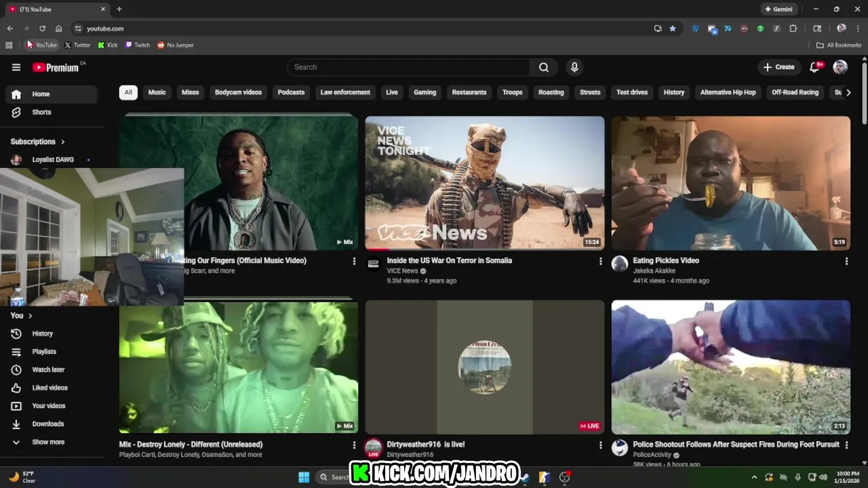Open the Twitter bookmark

pos(77,45)
